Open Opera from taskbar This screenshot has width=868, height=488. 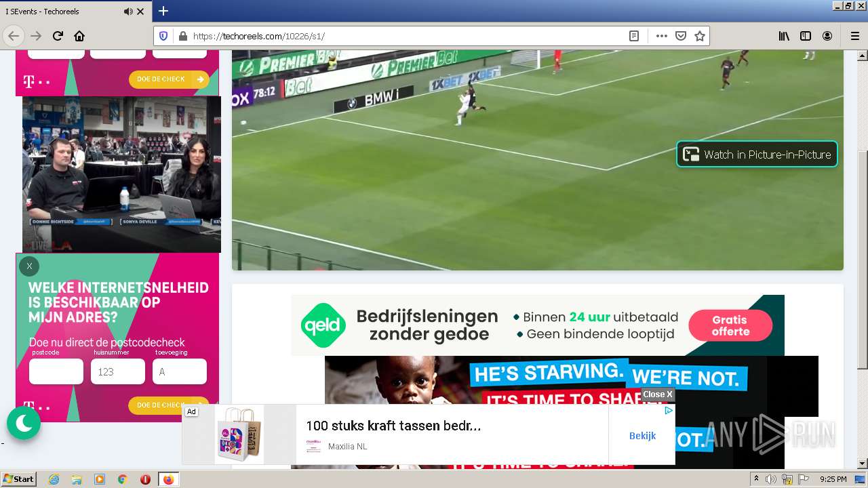click(x=145, y=479)
